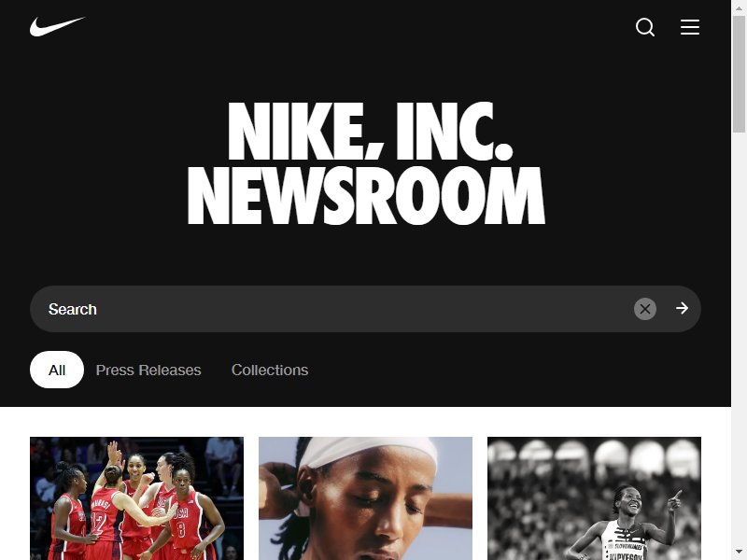This screenshot has height=560, width=747.
Task: Submit search with the arrow icon
Action: (682, 309)
